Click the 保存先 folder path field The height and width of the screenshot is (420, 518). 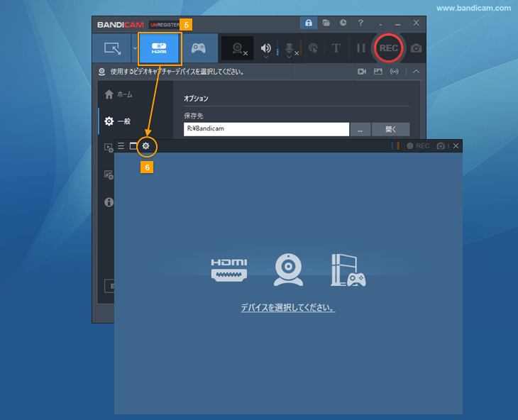266,129
